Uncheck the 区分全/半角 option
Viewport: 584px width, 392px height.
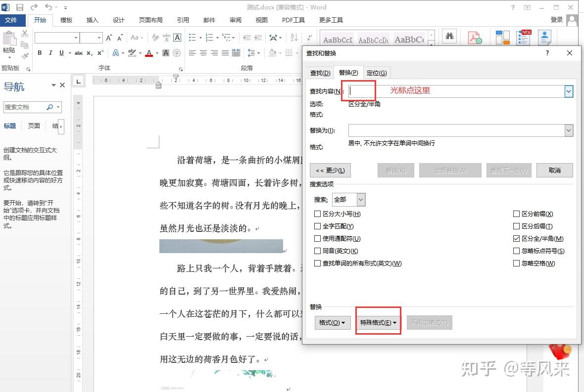(516, 238)
